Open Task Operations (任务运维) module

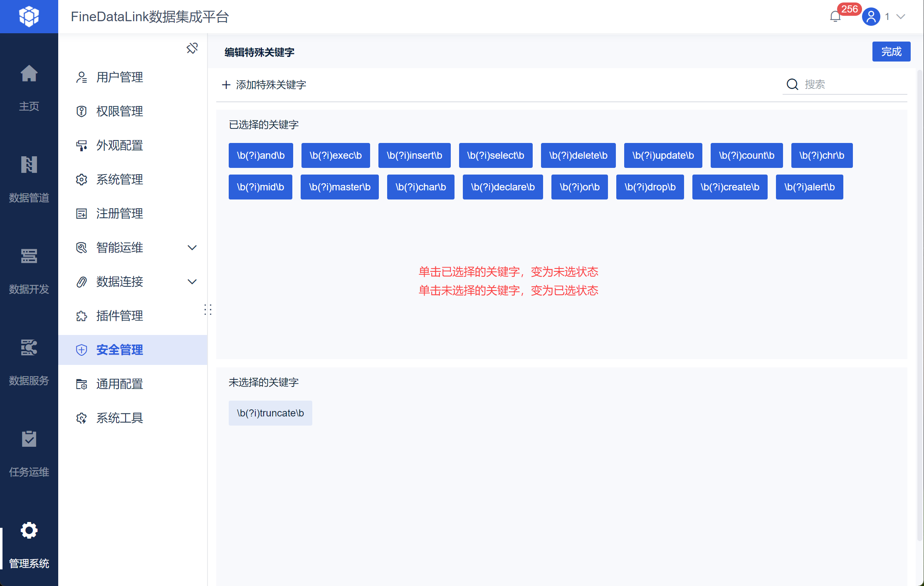pos(29,440)
